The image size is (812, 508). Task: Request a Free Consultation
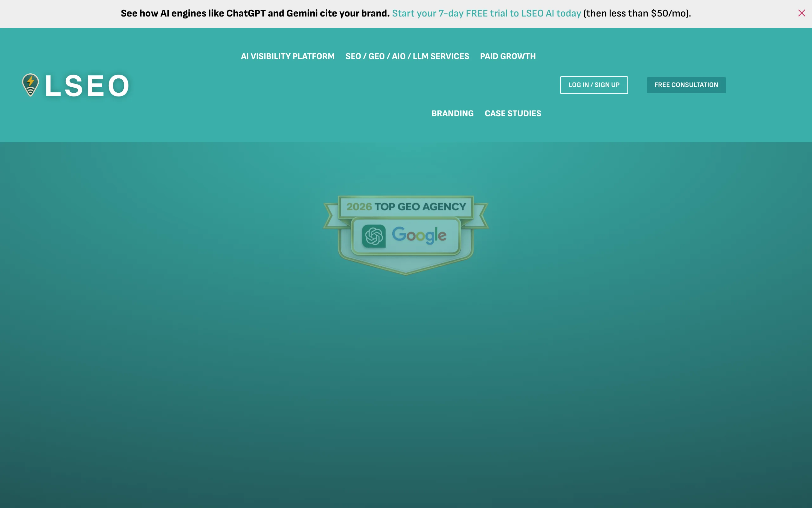686,85
